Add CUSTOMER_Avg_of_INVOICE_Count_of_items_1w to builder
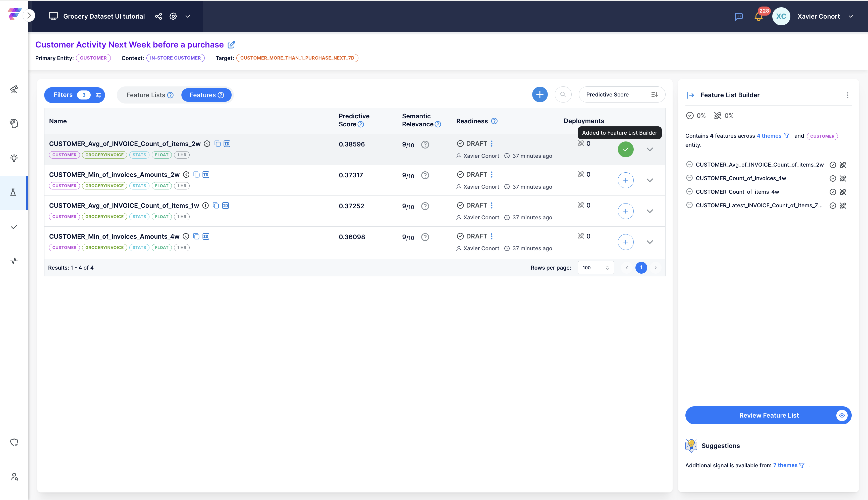The height and width of the screenshot is (500, 868). (626, 211)
